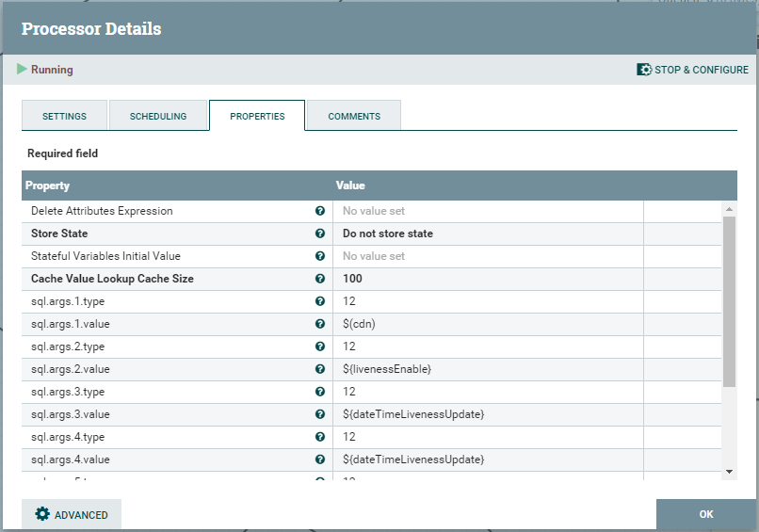
Task: Open the Comments tab
Action: pyautogui.click(x=354, y=116)
